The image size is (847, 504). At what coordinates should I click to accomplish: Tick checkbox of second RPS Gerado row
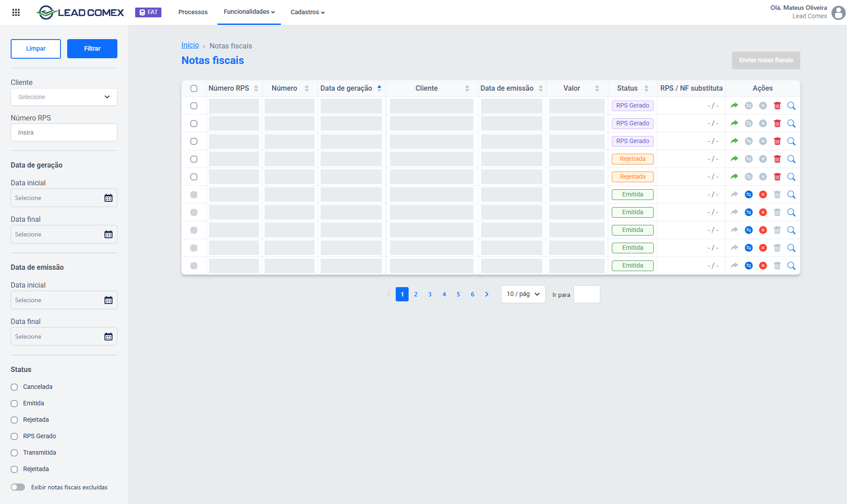pyautogui.click(x=194, y=124)
